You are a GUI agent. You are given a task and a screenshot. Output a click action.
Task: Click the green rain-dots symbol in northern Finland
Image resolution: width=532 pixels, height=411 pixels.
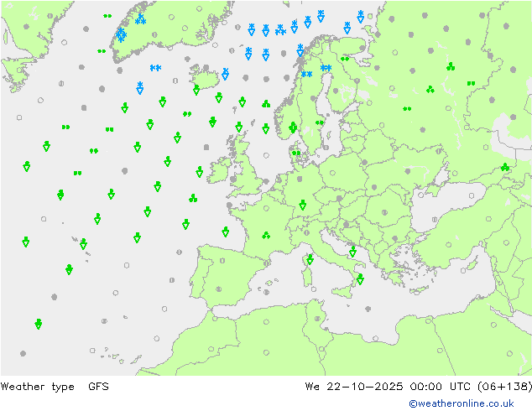[345, 59]
